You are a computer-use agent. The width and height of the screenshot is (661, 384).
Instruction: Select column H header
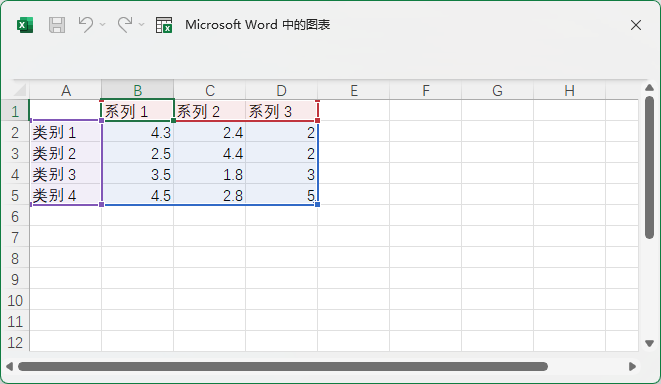pyautogui.click(x=569, y=90)
